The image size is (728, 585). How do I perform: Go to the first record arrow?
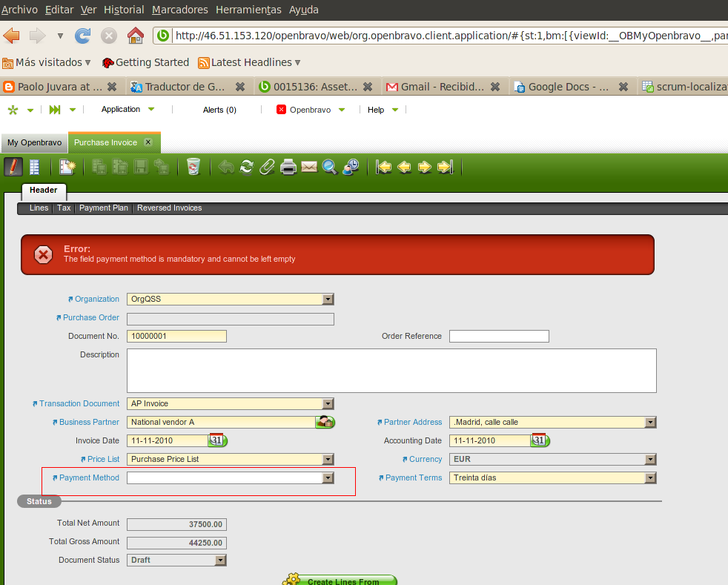(383, 167)
